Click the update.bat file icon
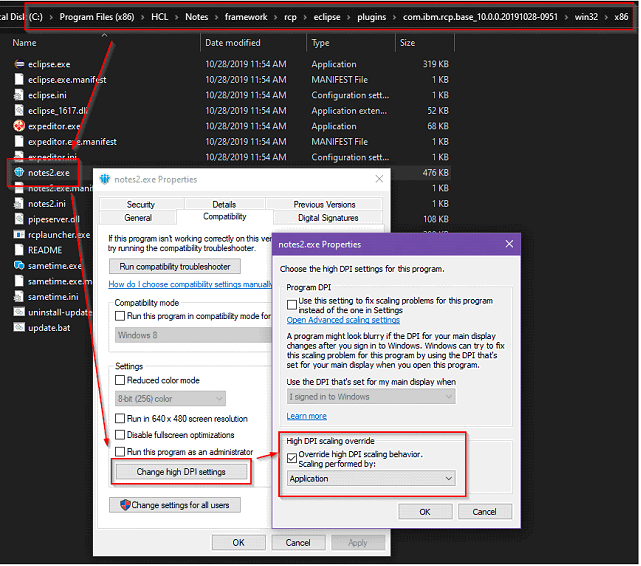Screen dimensions: 641x566 click(19, 327)
